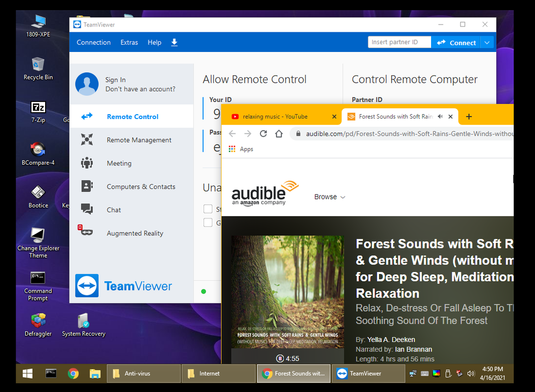Click narrator Ian Brannan link

pyautogui.click(x=413, y=349)
